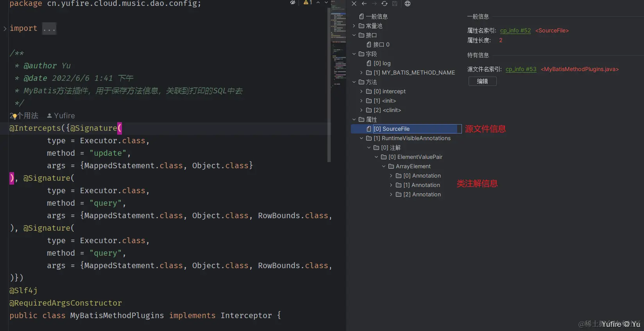
Task: Collapse the 属性 node
Action: pos(354,119)
